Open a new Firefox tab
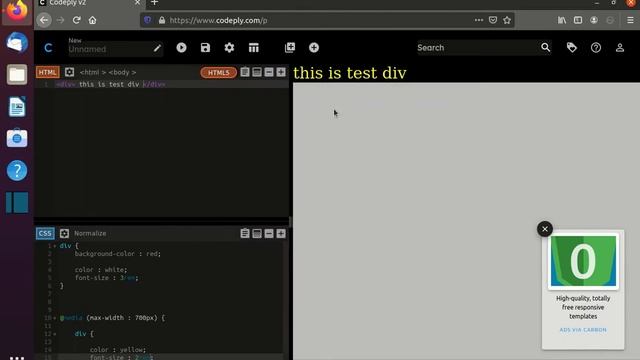 click(x=154, y=3)
